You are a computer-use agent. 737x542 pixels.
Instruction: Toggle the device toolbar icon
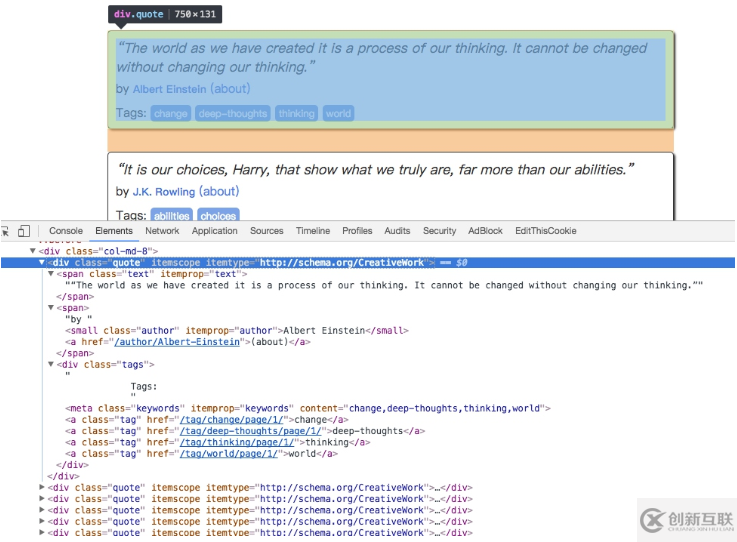(24, 231)
